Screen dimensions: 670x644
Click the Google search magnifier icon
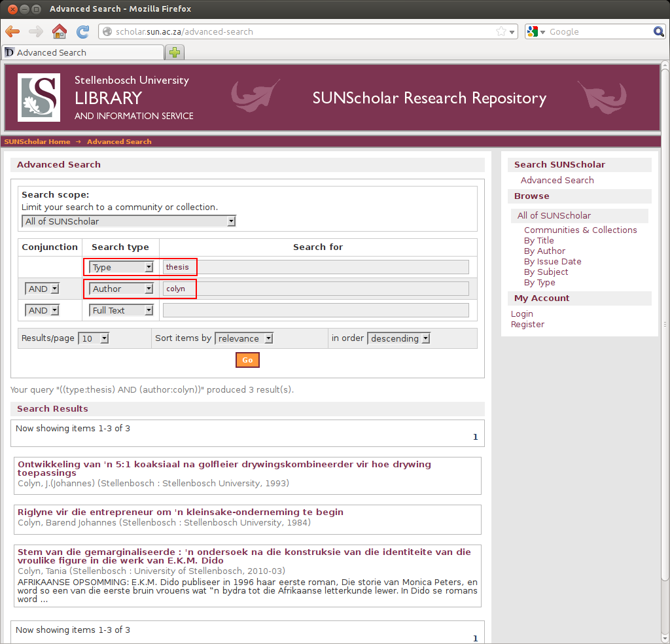click(658, 31)
